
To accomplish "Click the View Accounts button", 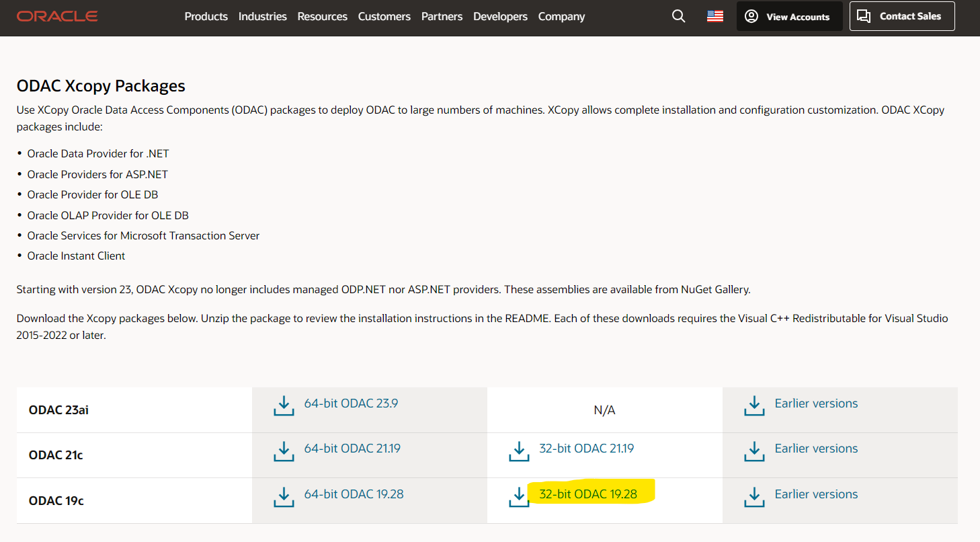I will pos(790,16).
